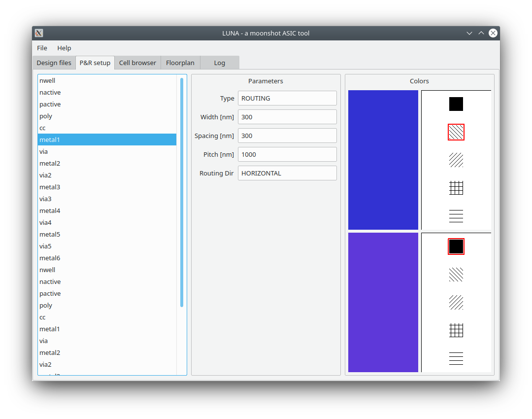
Task: Select forward-diagonal hatch in upper pattern list
Action: (456, 160)
